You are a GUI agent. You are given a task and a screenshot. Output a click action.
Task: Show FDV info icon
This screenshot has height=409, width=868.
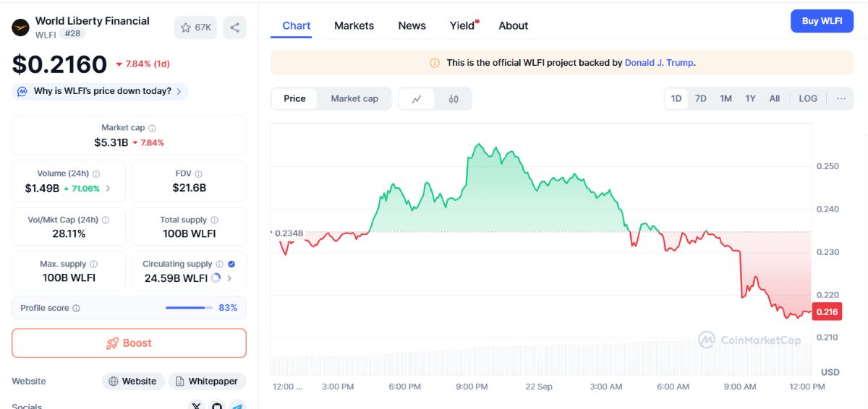click(198, 174)
